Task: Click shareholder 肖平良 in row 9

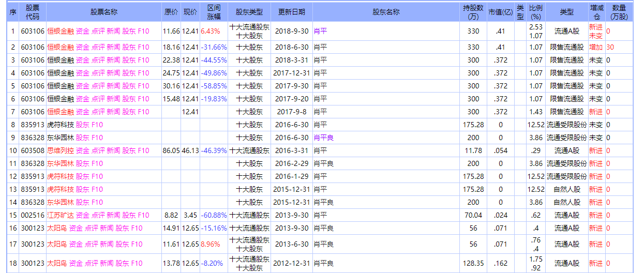Action: 324,138
